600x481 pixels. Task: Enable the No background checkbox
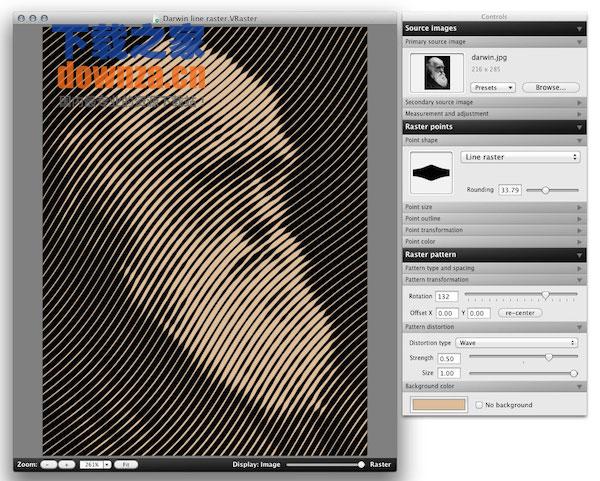coord(479,405)
